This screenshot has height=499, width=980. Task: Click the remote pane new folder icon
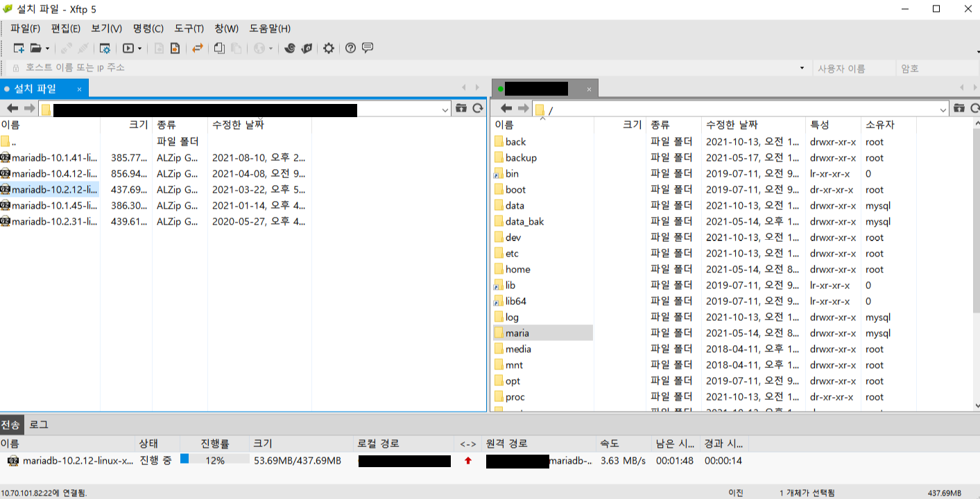[x=959, y=108]
